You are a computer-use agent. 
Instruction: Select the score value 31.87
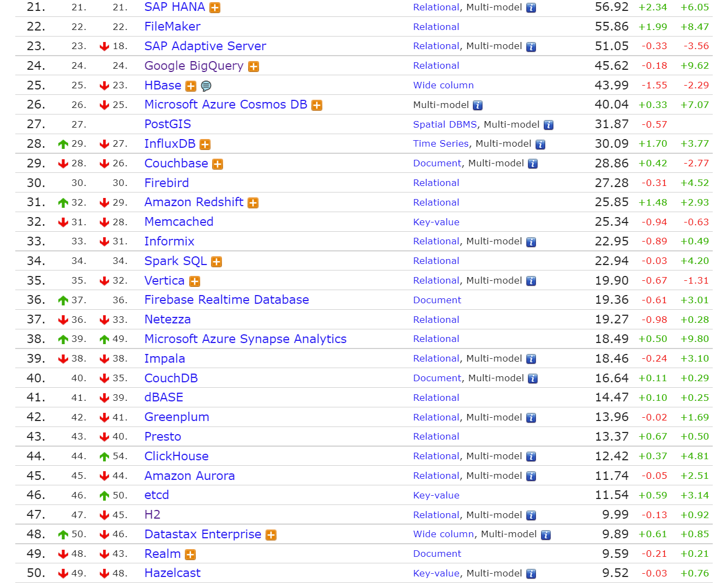611,124
